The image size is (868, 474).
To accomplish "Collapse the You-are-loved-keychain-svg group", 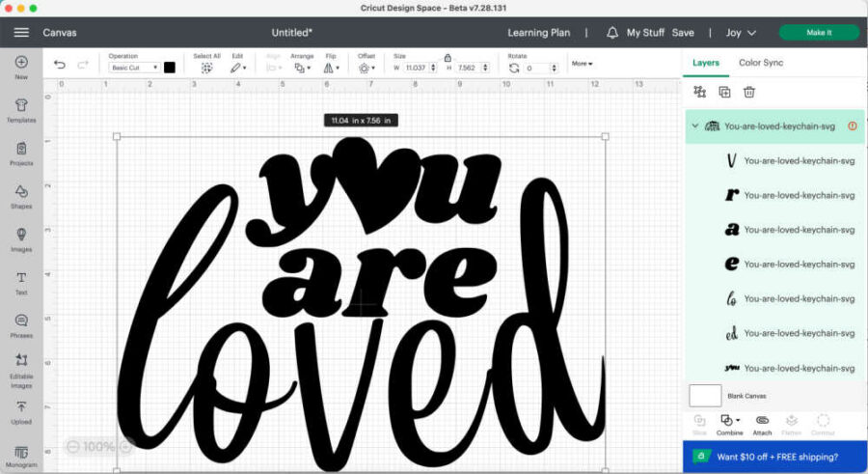I will point(694,126).
